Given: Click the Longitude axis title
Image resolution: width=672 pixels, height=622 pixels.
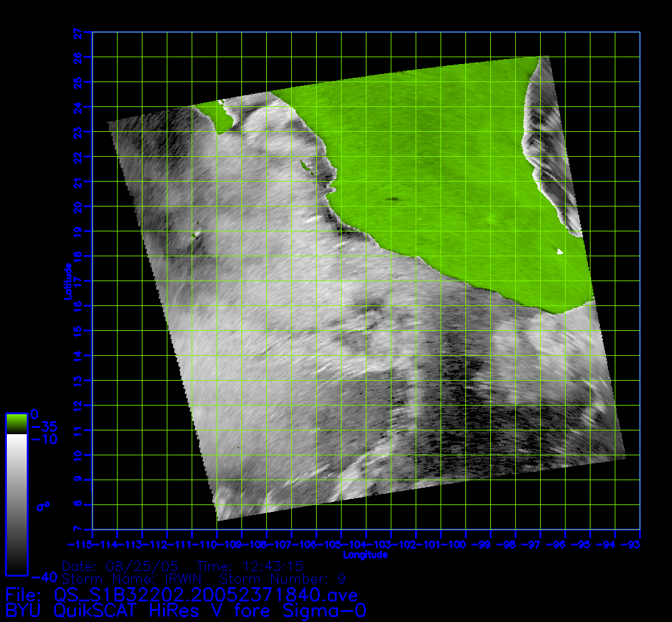Looking at the screenshot, I should pos(366,555).
